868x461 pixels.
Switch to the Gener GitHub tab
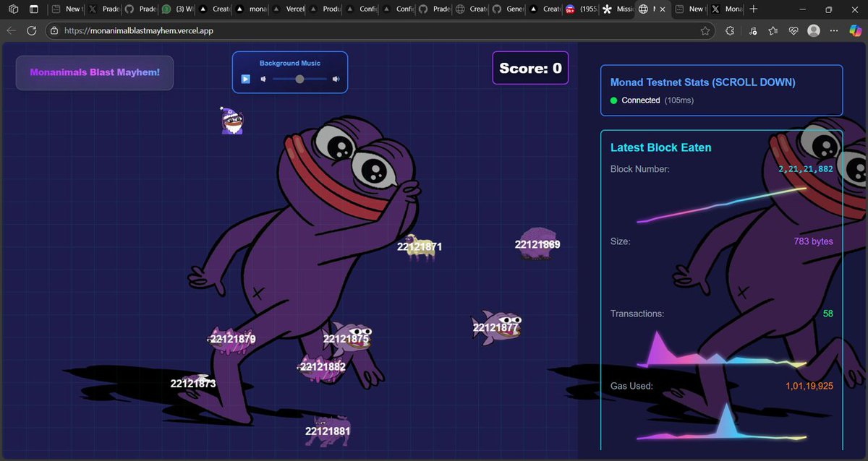click(508, 9)
